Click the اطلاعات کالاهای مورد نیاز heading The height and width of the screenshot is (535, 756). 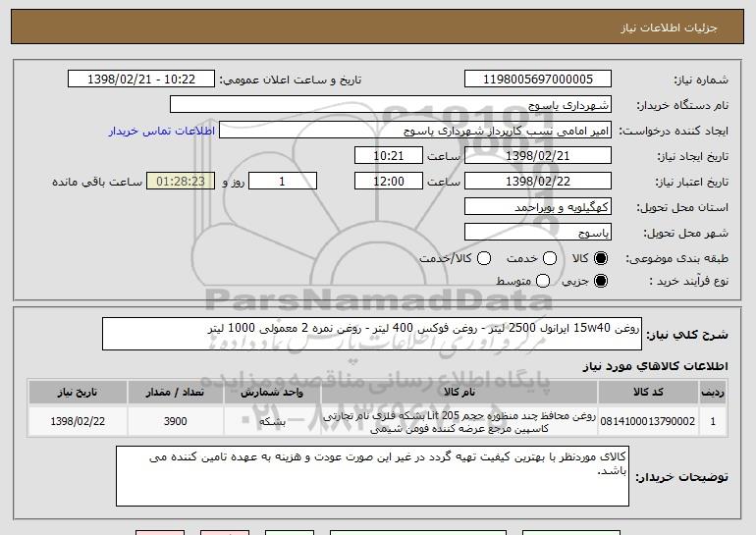point(655,366)
